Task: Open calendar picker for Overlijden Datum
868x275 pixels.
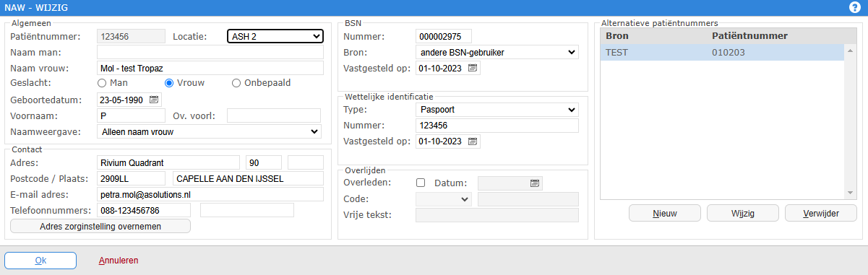Action: 535,183
